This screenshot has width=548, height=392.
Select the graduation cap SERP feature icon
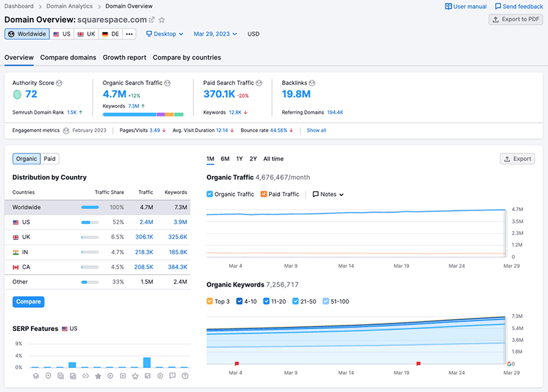coord(36,376)
